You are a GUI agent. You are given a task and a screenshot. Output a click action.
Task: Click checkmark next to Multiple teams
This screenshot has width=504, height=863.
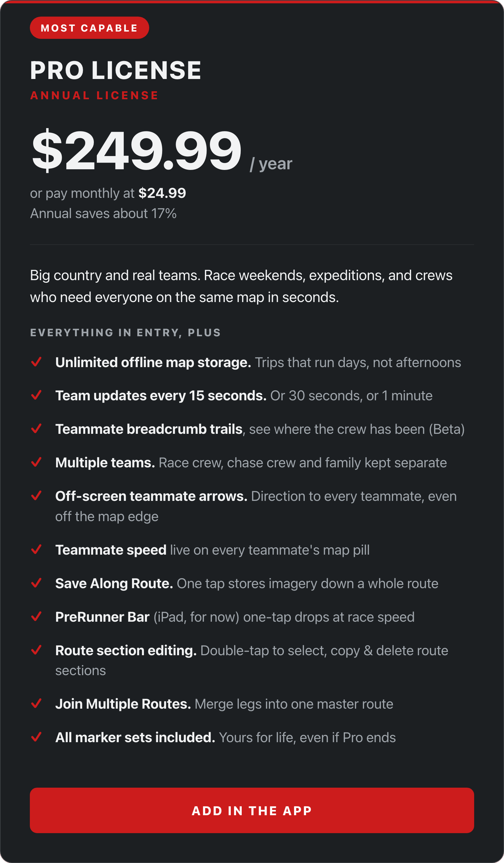[36, 462]
